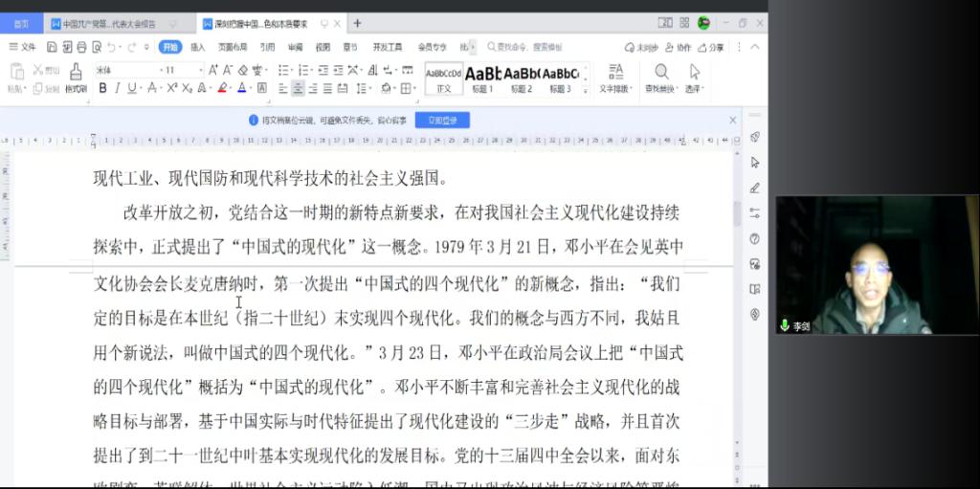Toggle center alignment for paragraph
This screenshot has width=980, height=489.
299,88
